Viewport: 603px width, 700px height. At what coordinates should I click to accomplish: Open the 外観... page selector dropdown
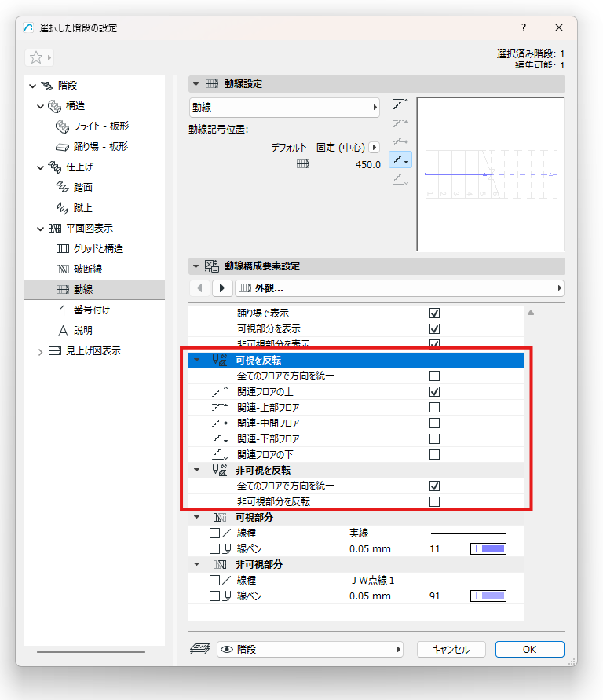399,288
